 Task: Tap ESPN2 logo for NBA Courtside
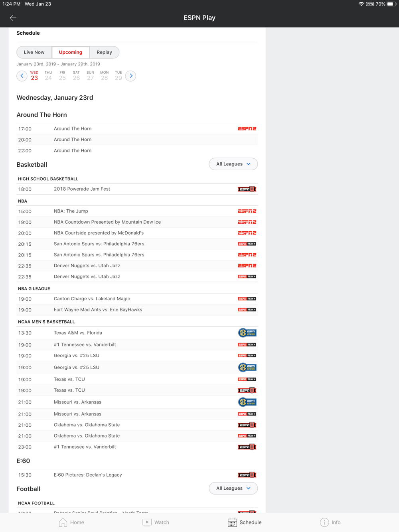coord(247,233)
